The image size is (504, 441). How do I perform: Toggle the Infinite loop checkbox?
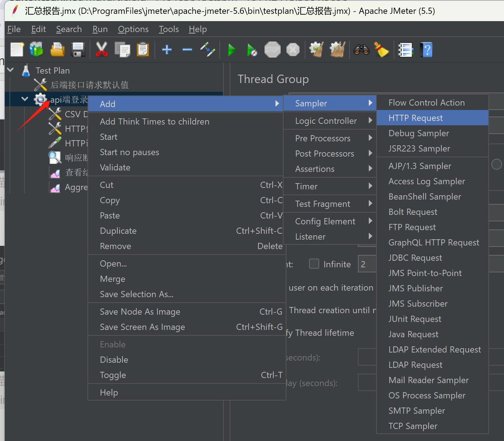[314, 264]
